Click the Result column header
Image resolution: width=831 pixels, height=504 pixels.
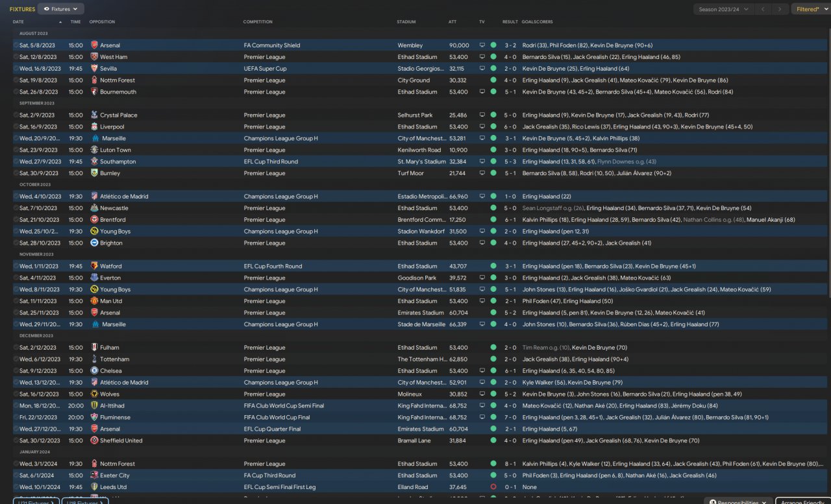[x=510, y=22]
